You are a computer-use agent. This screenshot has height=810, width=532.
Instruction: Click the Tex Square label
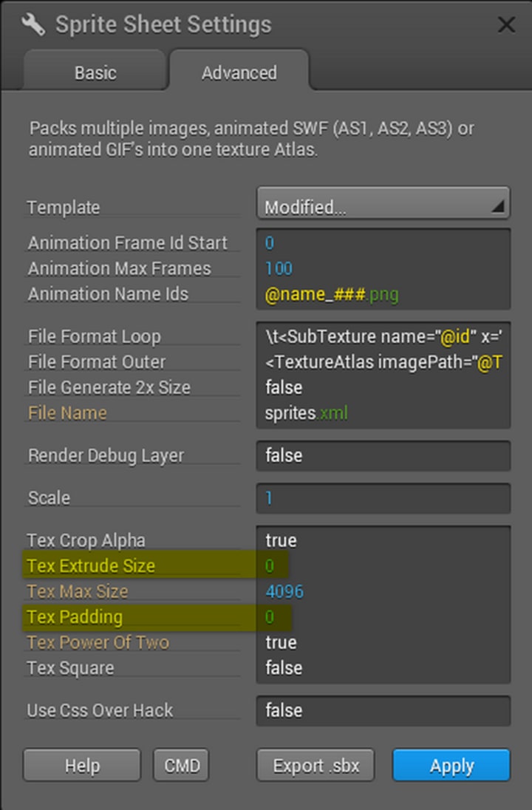(x=70, y=668)
